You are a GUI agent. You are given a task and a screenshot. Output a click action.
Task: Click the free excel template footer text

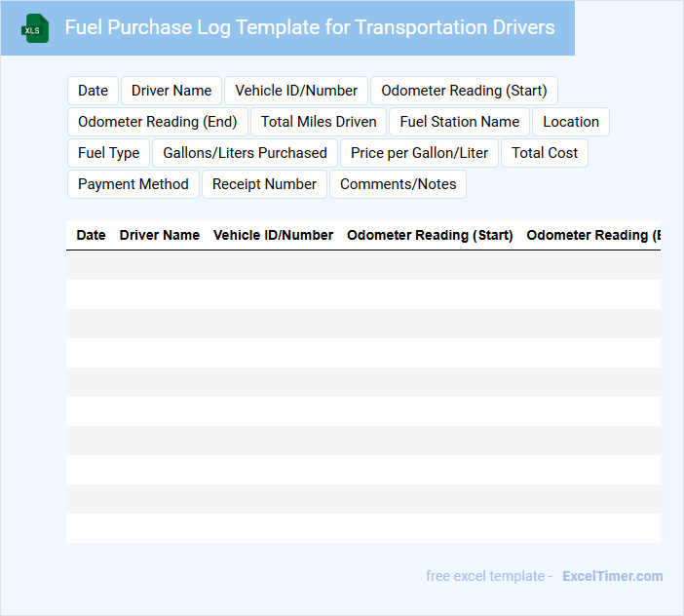(x=489, y=576)
